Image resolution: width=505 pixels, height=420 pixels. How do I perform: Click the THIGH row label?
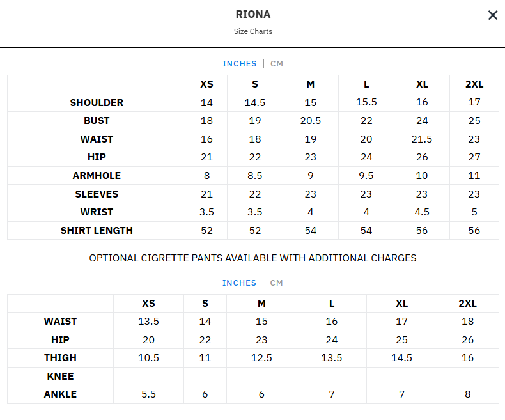click(x=60, y=358)
